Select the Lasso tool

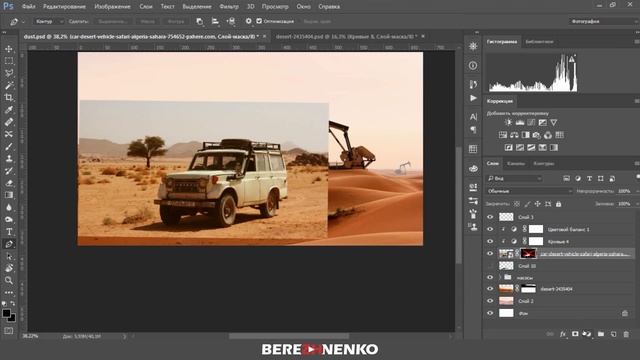click(9, 73)
